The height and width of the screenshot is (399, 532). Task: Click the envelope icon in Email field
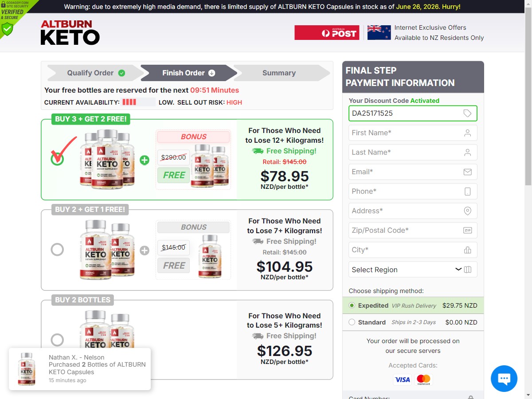(x=467, y=172)
